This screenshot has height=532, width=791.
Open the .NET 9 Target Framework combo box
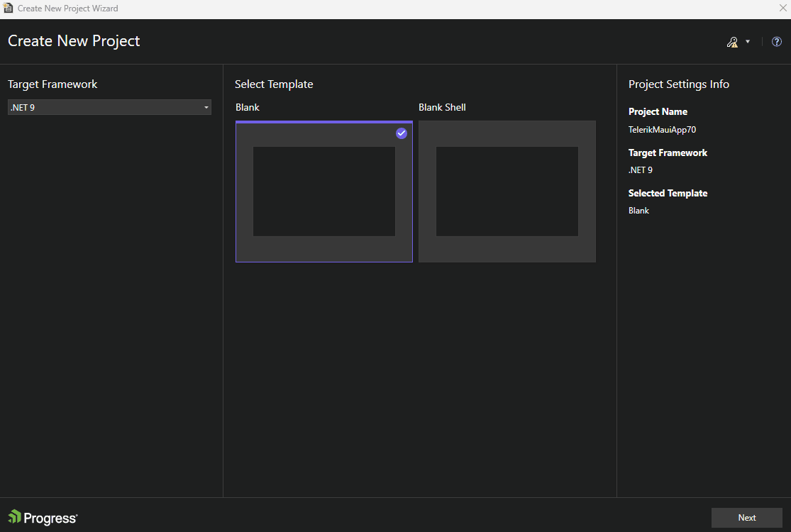(109, 107)
